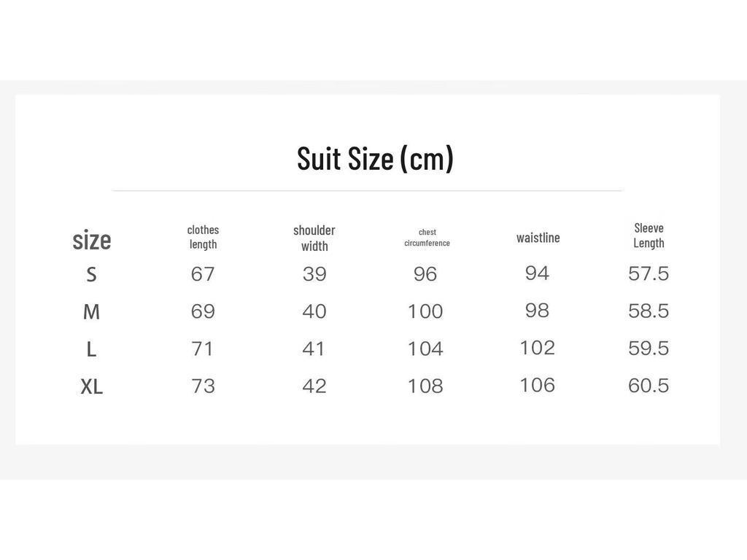747x560 pixels.
Task: Select the 'Sleeve Length' column header
Action: pos(649,236)
